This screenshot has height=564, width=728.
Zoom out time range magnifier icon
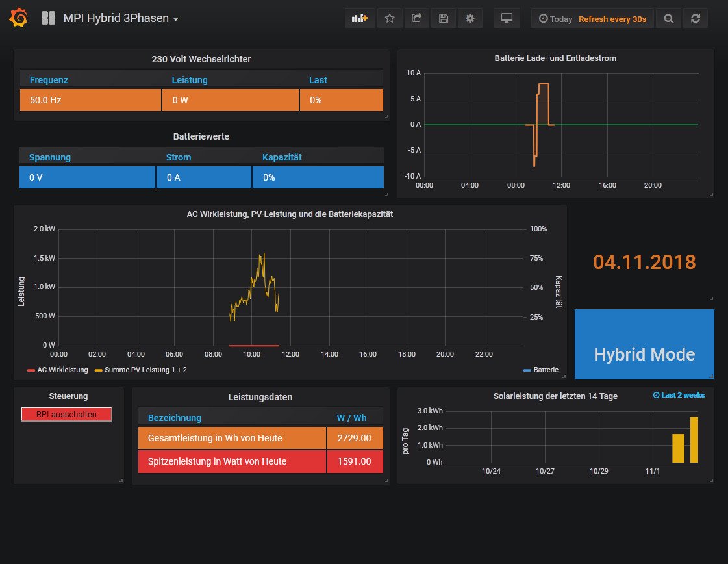click(668, 19)
